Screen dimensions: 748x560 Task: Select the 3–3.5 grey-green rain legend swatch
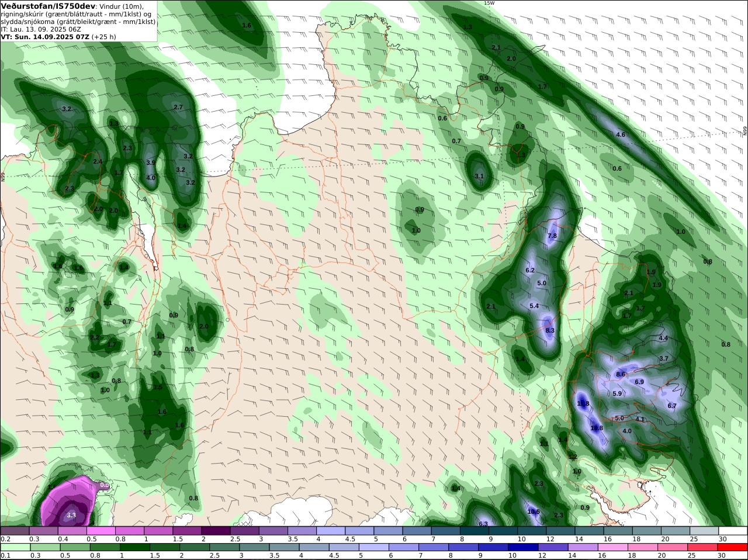254,547
